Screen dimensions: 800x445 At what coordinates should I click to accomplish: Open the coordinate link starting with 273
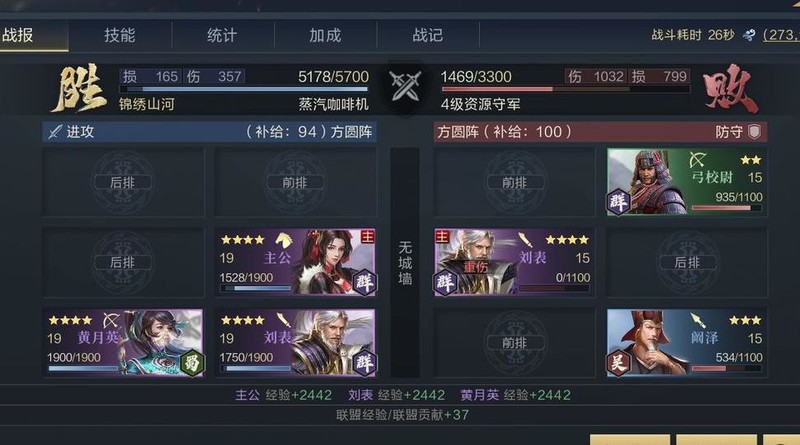click(x=781, y=35)
